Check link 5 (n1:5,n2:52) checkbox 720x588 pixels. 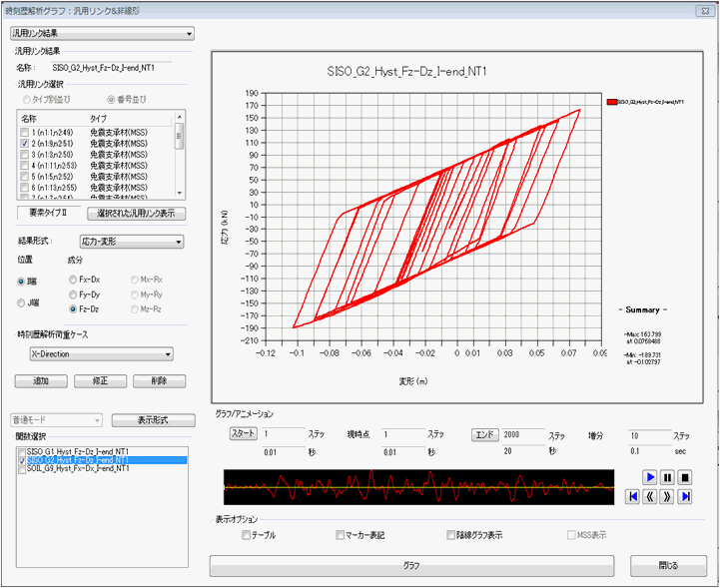[25, 177]
